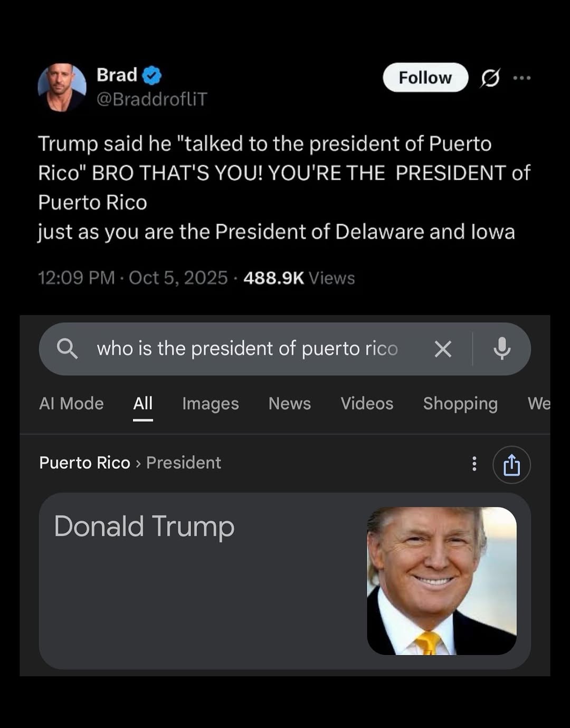
Task: Select the Images tab
Action: point(210,404)
